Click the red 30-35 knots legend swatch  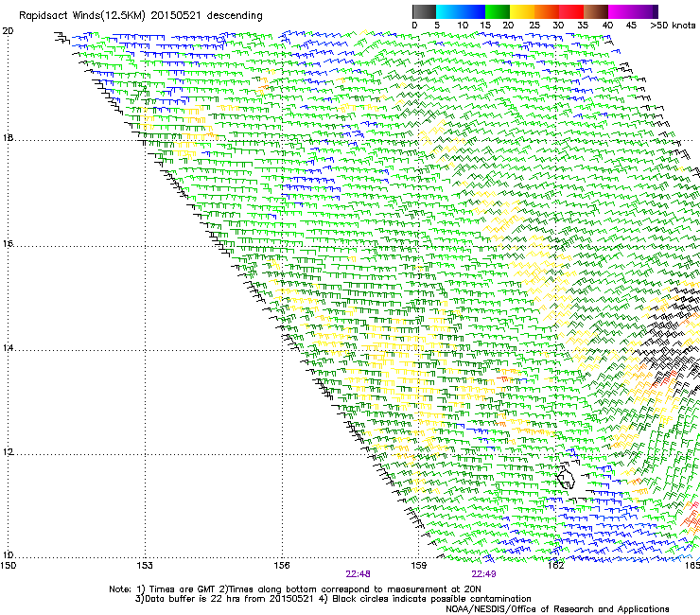point(571,11)
